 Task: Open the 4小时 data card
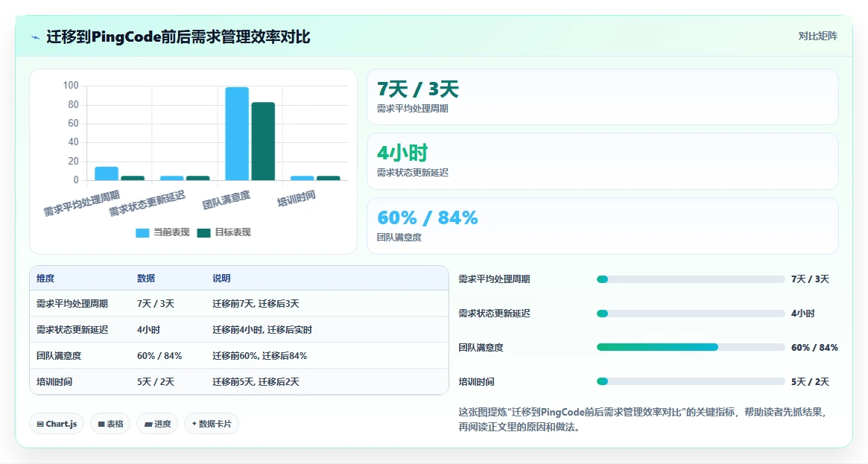[602, 162]
